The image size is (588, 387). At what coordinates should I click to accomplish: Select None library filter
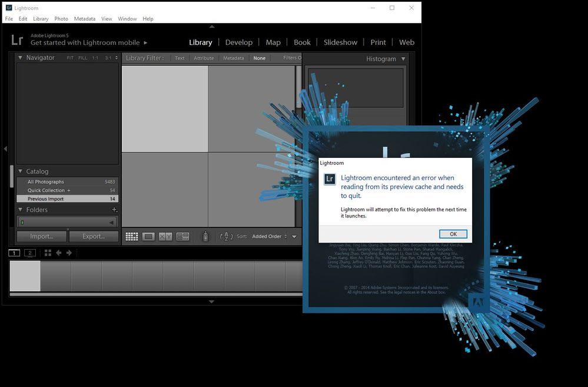click(259, 58)
